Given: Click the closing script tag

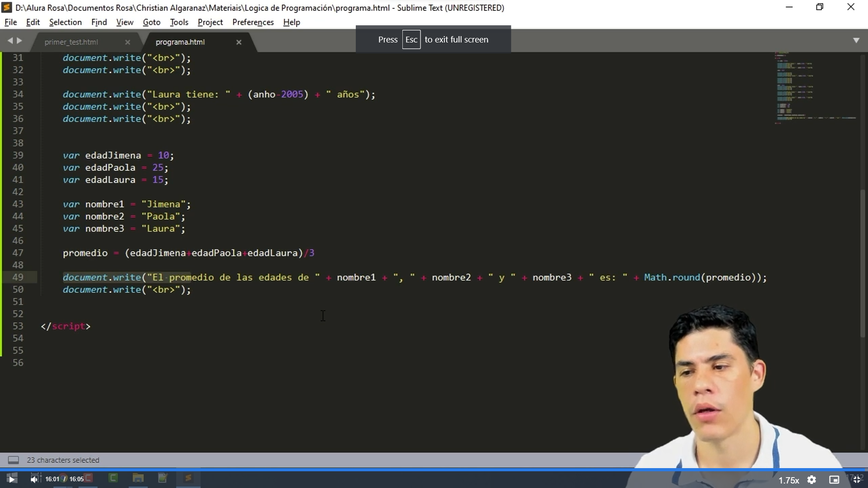Looking at the screenshot, I should pyautogui.click(x=66, y=326).
